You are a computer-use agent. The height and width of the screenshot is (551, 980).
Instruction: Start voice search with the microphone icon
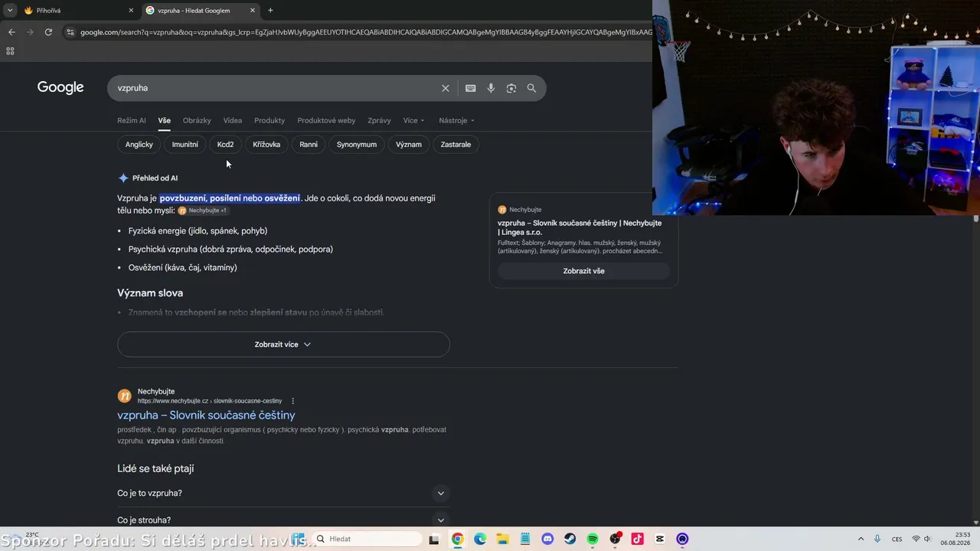click(x=491, y=88)
